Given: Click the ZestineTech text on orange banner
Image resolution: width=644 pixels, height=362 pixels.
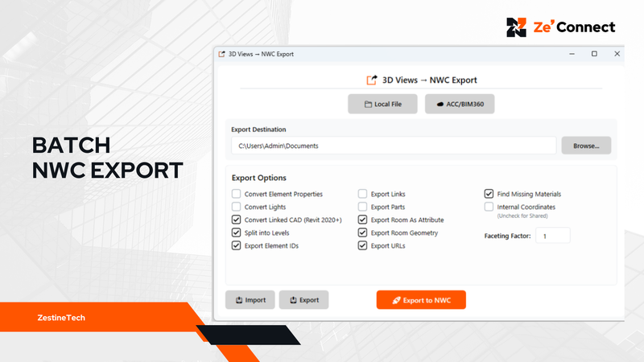Looking at the screenshot, I should click(61, 318).
